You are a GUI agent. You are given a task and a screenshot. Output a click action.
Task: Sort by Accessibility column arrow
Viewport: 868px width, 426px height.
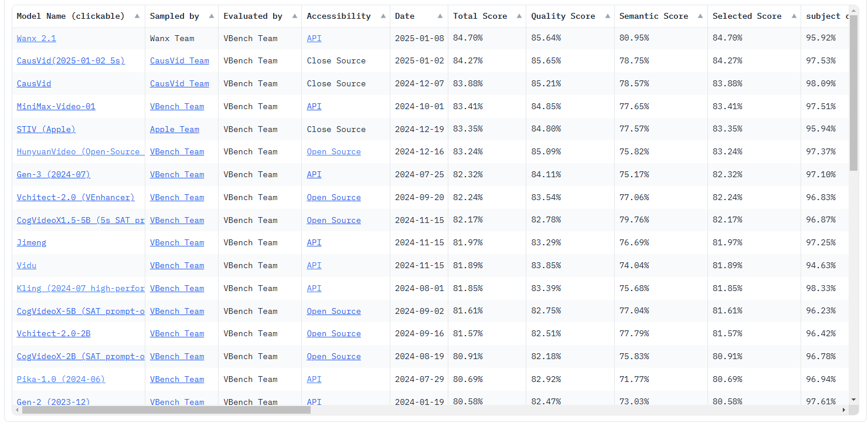(383, 16)
